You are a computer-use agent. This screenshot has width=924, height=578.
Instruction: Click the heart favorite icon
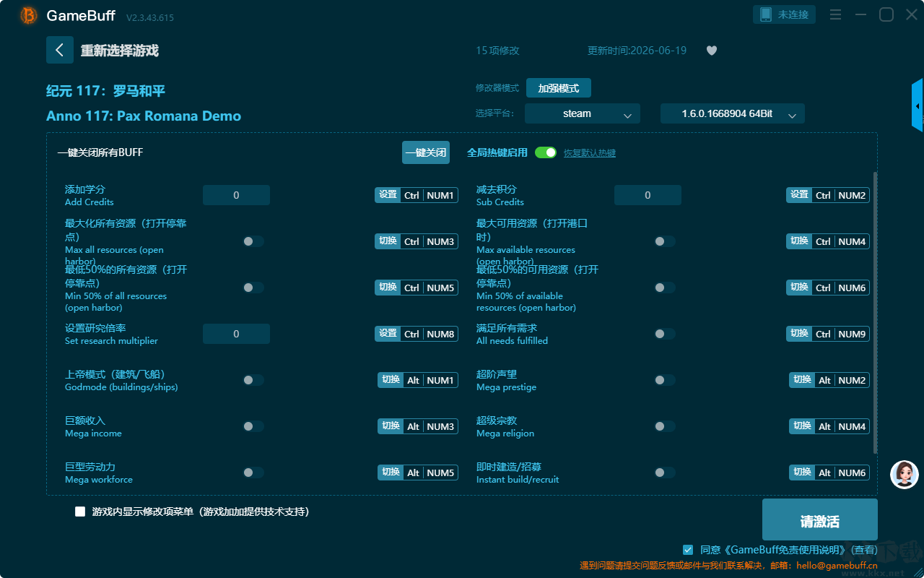712,51
